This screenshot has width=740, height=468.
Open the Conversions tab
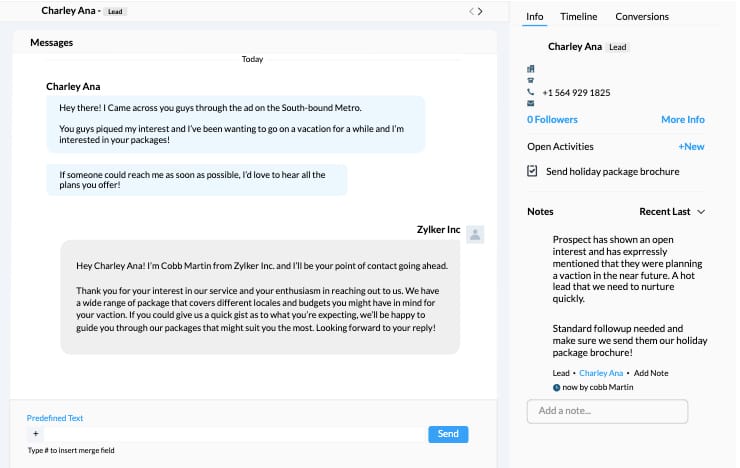pyautogui.click(x=642, y=17)
